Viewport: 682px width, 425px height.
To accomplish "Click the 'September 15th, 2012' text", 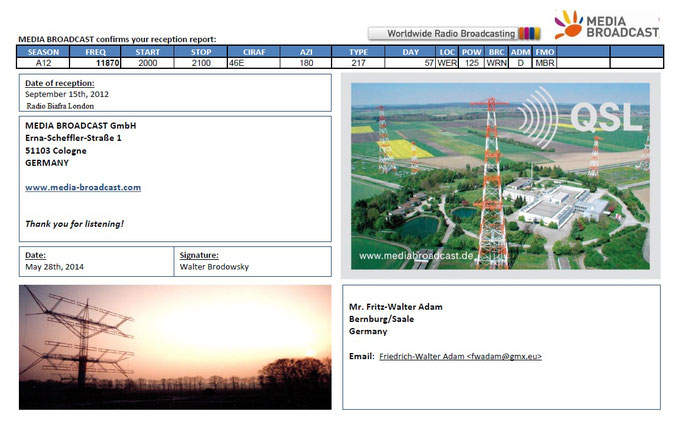I will pos(67,94).
